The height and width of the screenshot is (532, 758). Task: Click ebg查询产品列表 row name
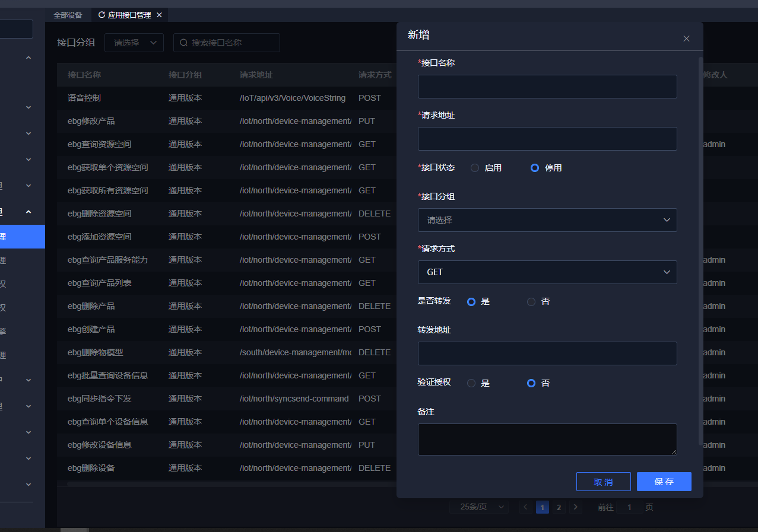[100, 283]
